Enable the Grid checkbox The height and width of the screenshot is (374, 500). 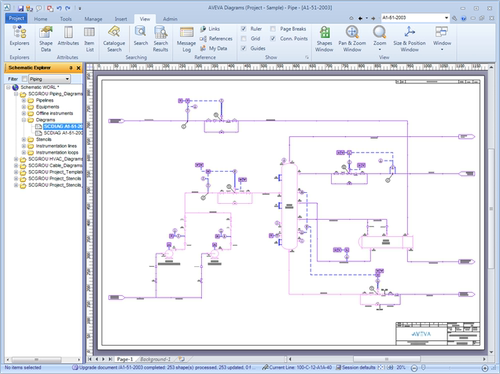(x=244, y=39)
